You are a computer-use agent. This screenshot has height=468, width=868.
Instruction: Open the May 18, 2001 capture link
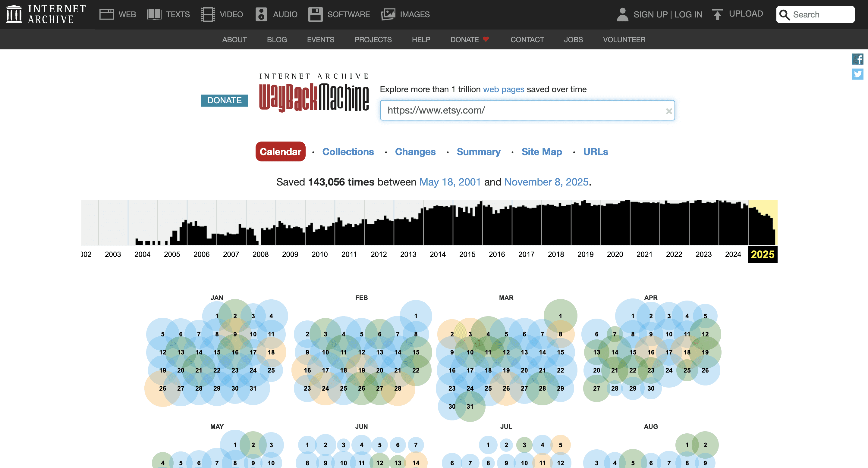[x=449, y=182]
